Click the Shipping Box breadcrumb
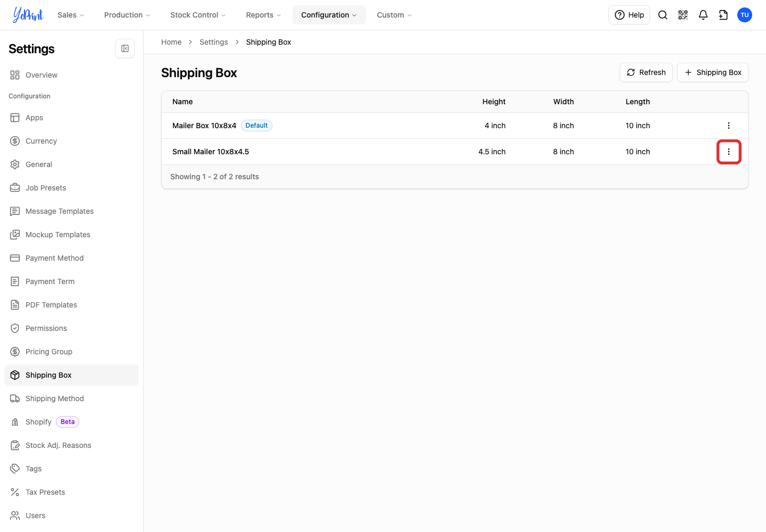 [x=269, y=42]
